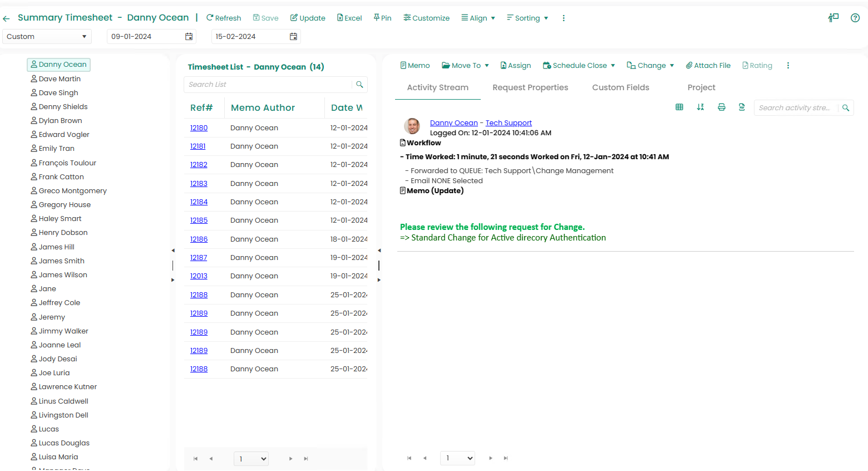Select Gregory House in the user list
868x471 pixels.
coord(65,205)
